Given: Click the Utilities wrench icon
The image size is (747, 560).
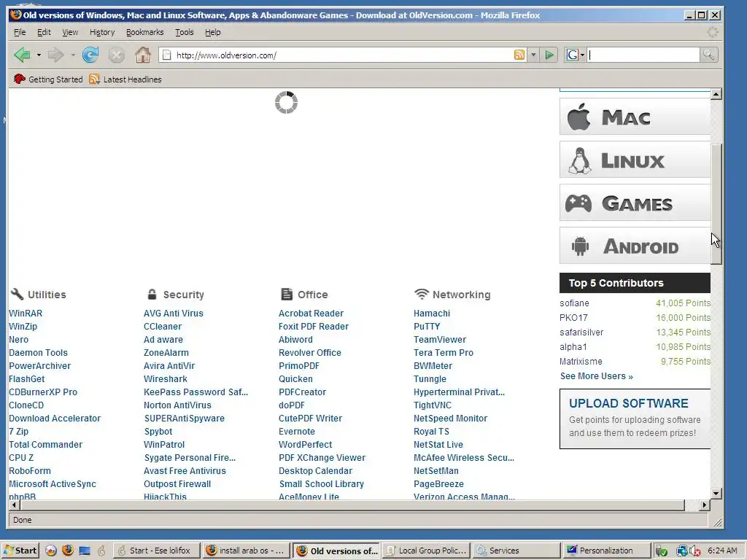Looking at the screenshot, I should point(17,294).
